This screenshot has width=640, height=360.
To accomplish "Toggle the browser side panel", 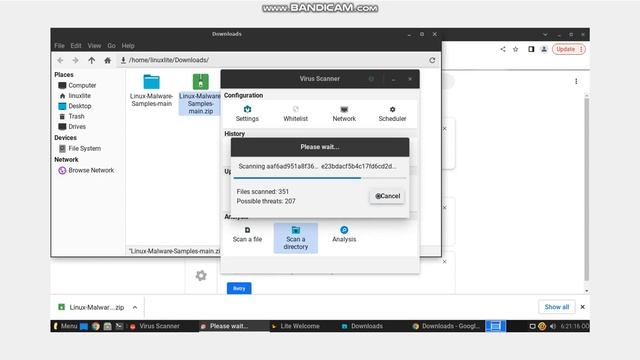I will [x=531, y=49].
